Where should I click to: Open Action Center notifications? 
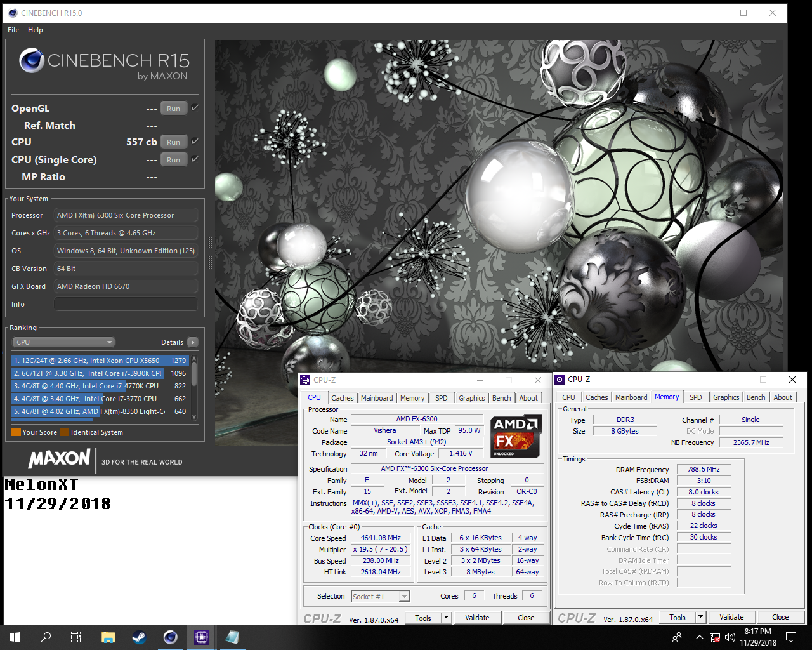click(x=791, y=637)
